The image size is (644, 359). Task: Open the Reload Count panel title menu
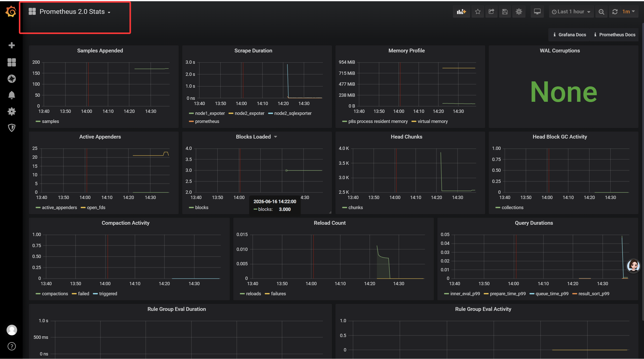[330, 223]
